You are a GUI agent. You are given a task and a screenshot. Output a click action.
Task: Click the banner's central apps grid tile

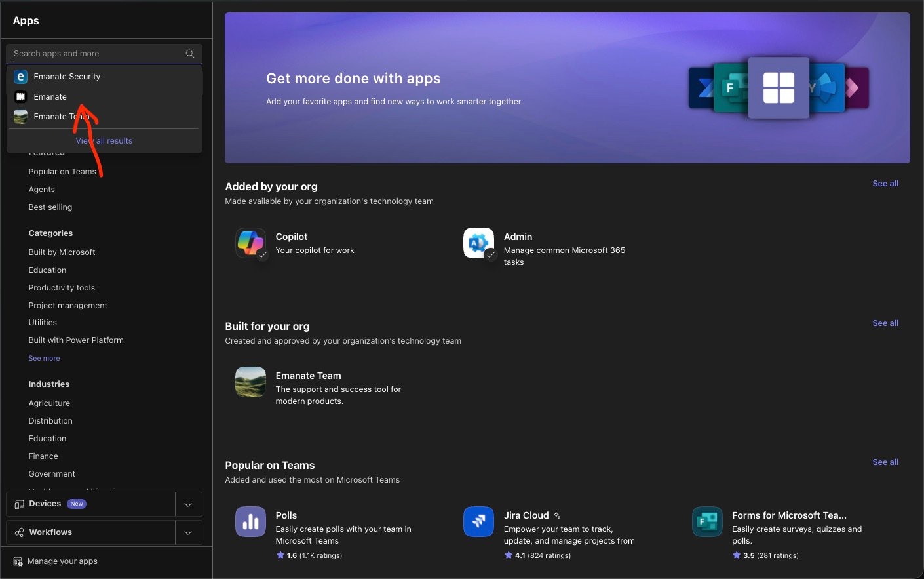tap(779, 88)
